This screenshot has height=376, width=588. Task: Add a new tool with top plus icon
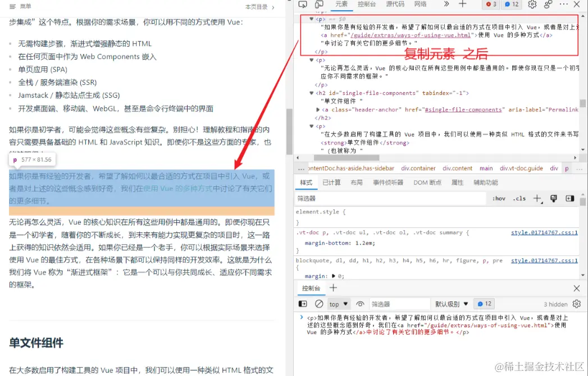point(463,4)
